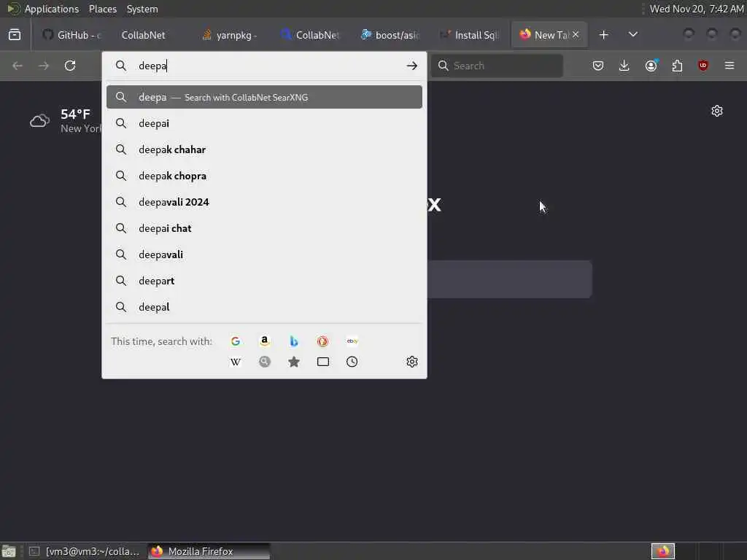Open search settings gear in dropdown

[x=412, y=362]
